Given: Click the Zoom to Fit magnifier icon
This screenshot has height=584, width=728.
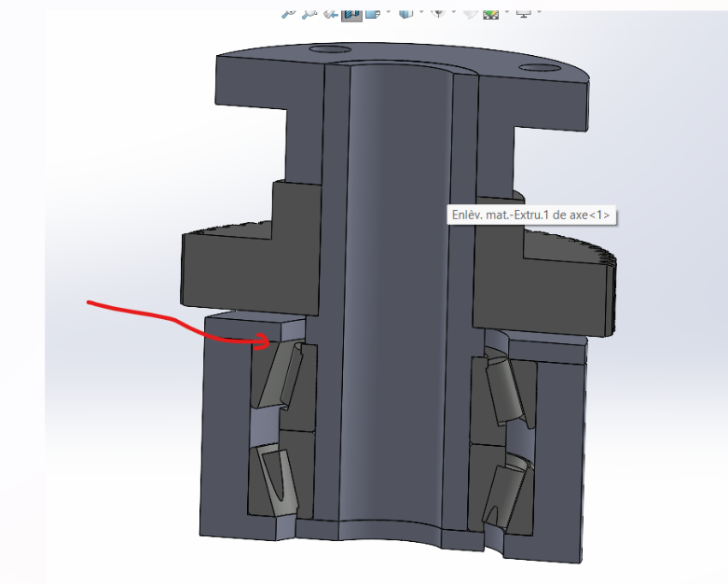Looking at the screenshot, I should (288, 13).
